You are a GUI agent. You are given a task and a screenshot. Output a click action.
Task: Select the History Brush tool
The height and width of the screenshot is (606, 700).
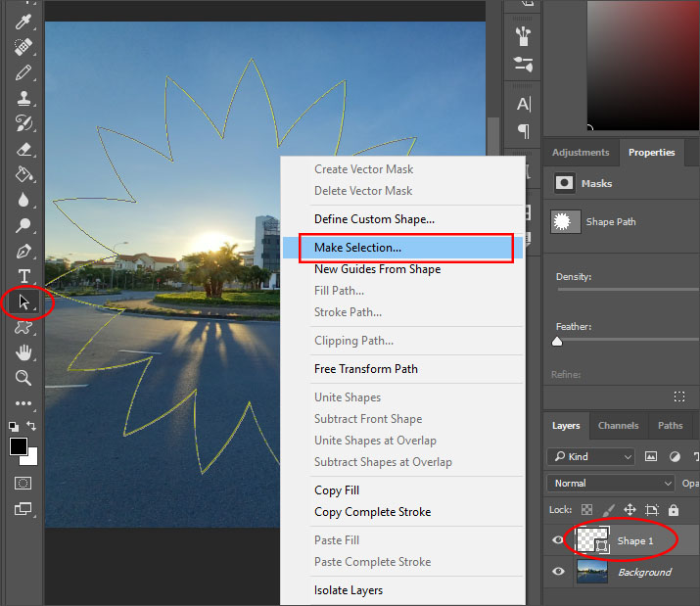click(x=23, y=122)
